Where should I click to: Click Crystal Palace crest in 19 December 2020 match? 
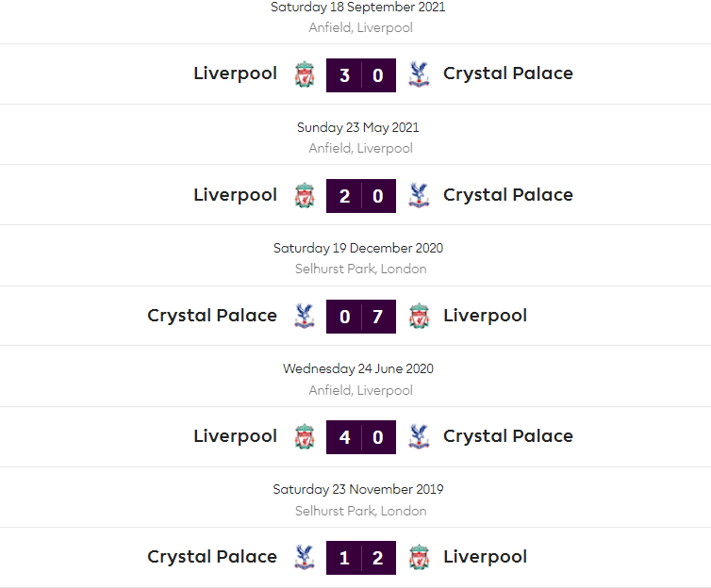click(x=304, y=316)
